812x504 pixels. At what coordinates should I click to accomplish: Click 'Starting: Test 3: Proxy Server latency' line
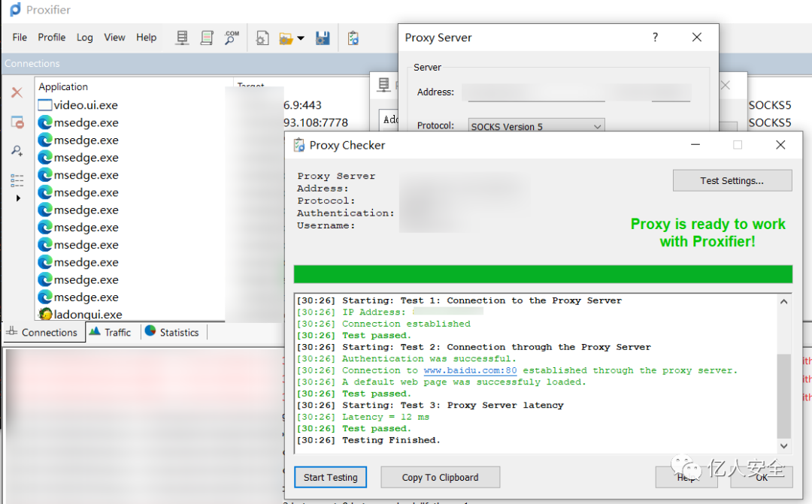(x=430, y=405)
